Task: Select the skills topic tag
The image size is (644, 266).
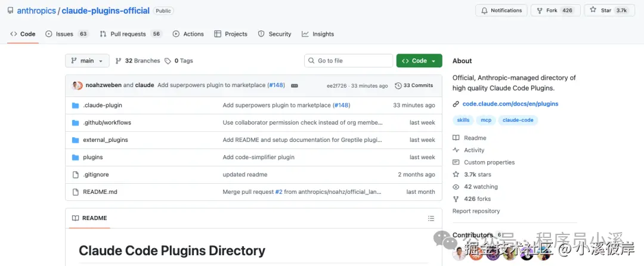Action: click(x=463, y=120)
